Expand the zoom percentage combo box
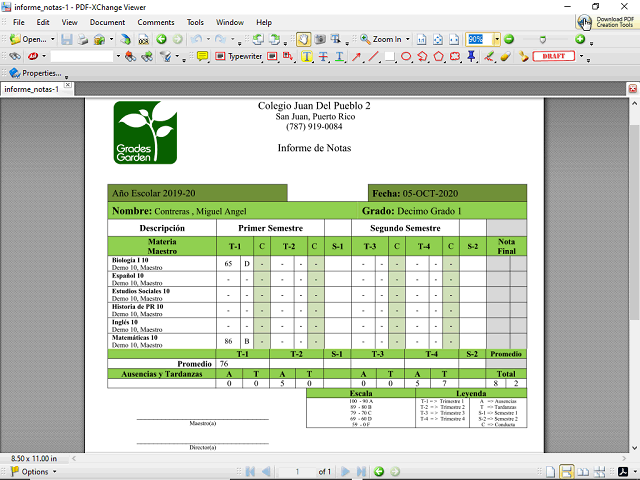The width and height of the screenshot is (640, 480). (496, 39)
